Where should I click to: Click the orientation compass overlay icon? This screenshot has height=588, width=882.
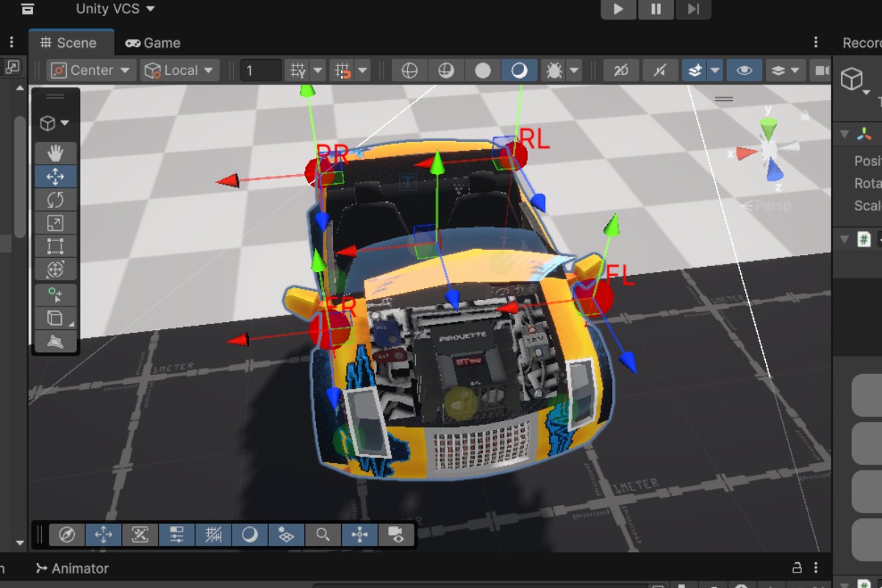(67, 534)
